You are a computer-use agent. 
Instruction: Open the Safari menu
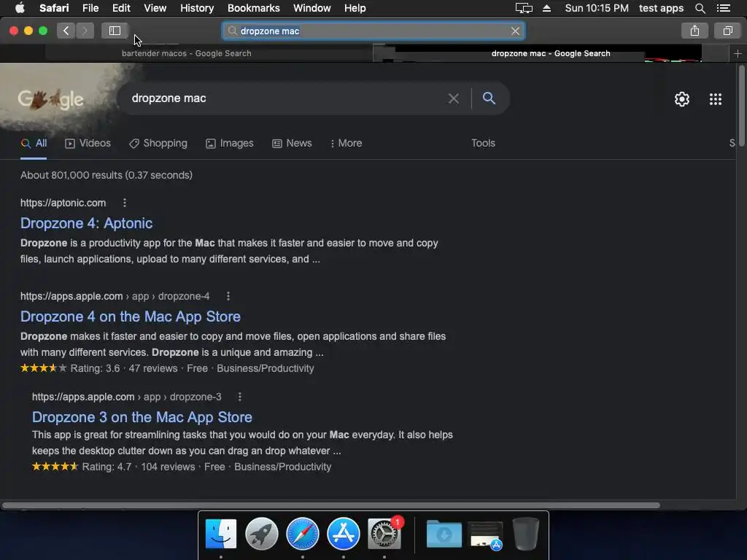click(x=54, y=8)
